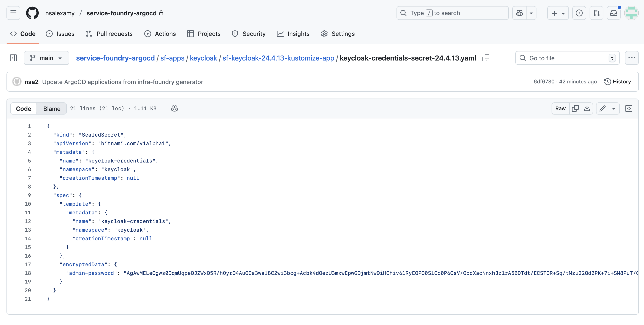View your issues from header icon
Screen dimensions: 644x325
[x=579, y=13]
